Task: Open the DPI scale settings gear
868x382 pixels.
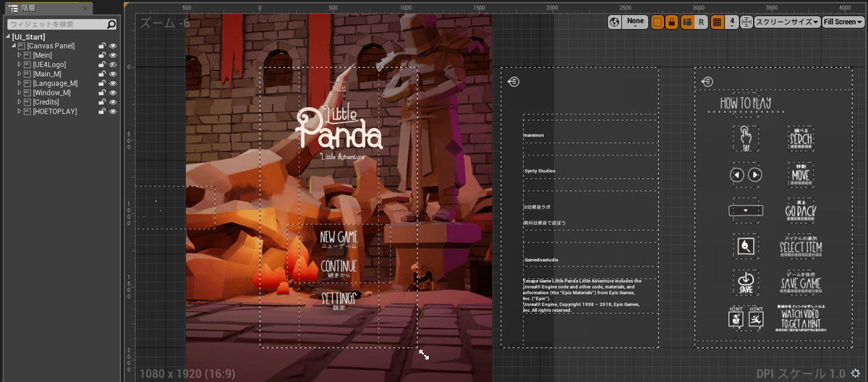Action: pyautogui.click(x=856, y=373)
